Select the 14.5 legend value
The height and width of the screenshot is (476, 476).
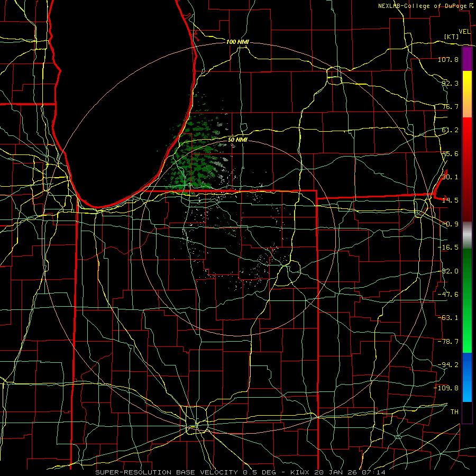[450, 200]
